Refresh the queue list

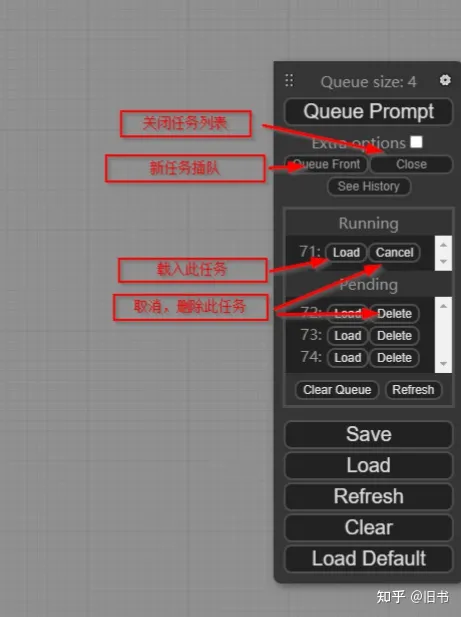tap(413, 390)
